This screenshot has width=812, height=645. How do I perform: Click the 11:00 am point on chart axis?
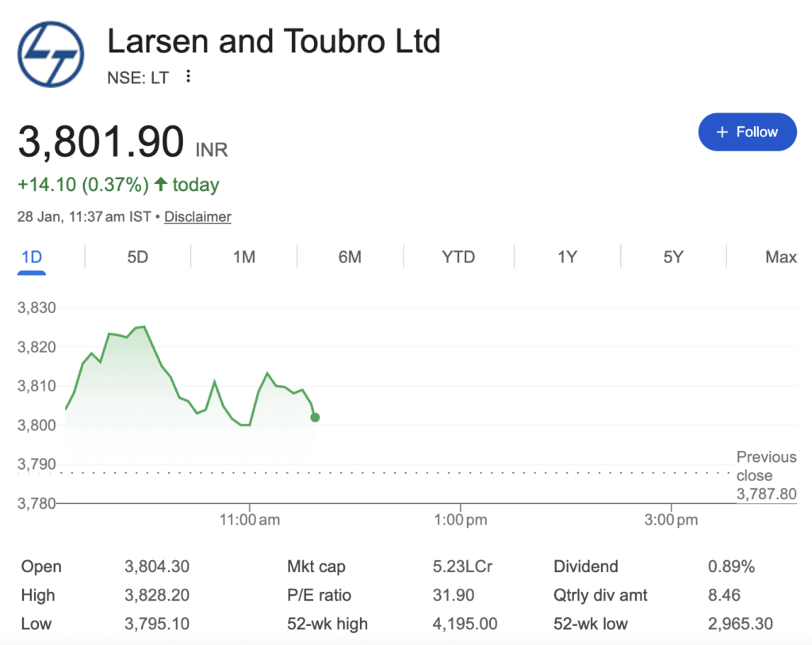tap(249, 520)
